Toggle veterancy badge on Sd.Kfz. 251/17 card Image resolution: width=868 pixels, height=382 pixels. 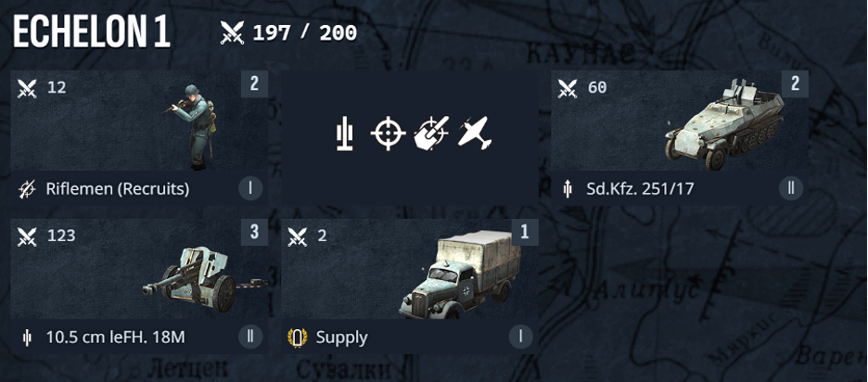click(x=791, y=189)
